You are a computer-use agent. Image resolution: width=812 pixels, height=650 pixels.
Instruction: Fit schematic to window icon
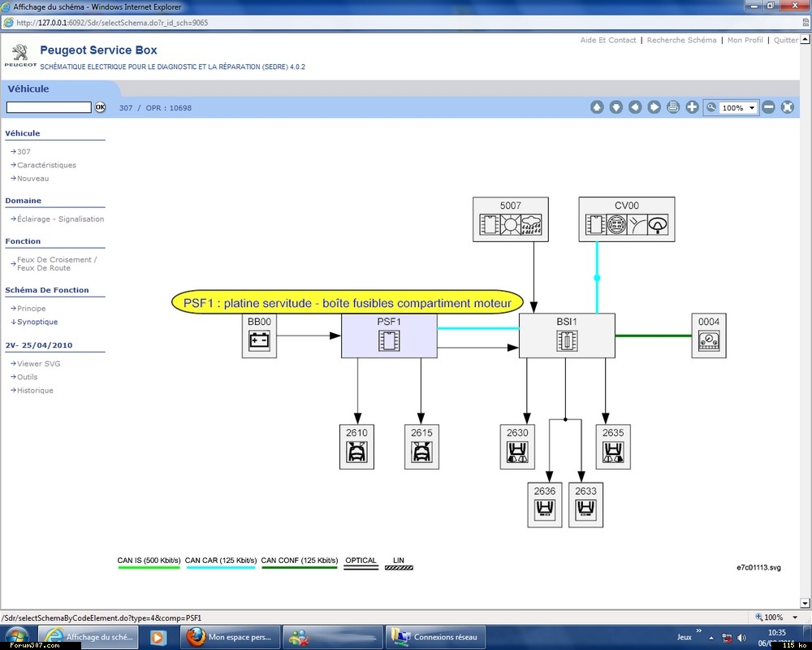(x=787, y=107)
